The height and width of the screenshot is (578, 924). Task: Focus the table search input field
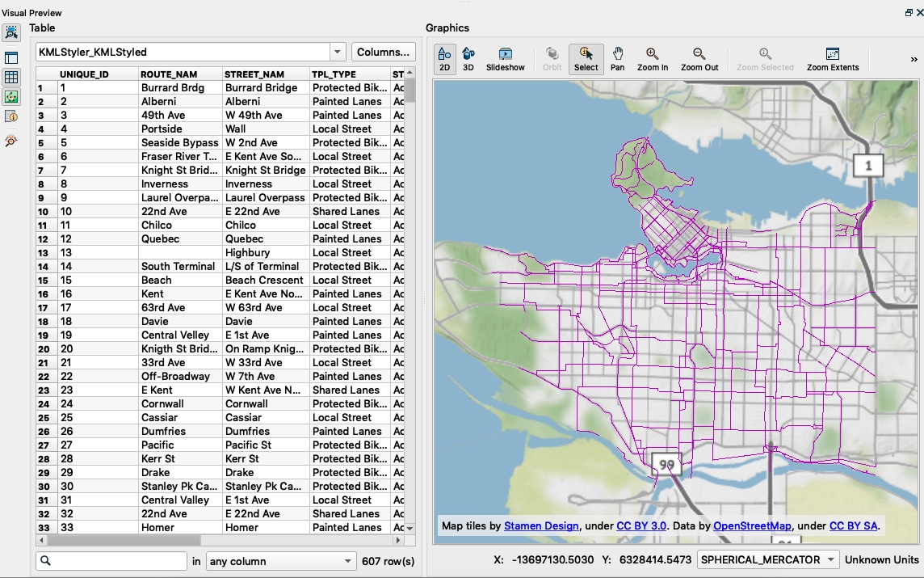[111, 562]
